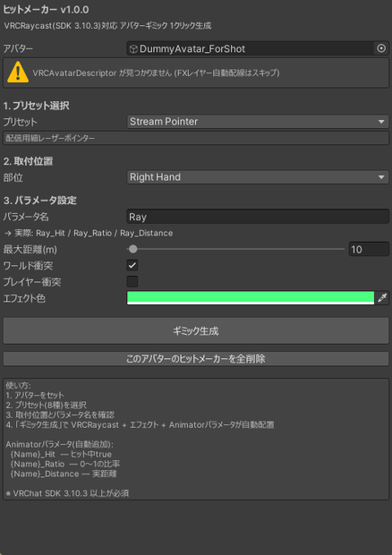Viewport: 392px width, 555px height.
Task: Click the VRCAvatarDescriptor warning message box
Action: 196,73
